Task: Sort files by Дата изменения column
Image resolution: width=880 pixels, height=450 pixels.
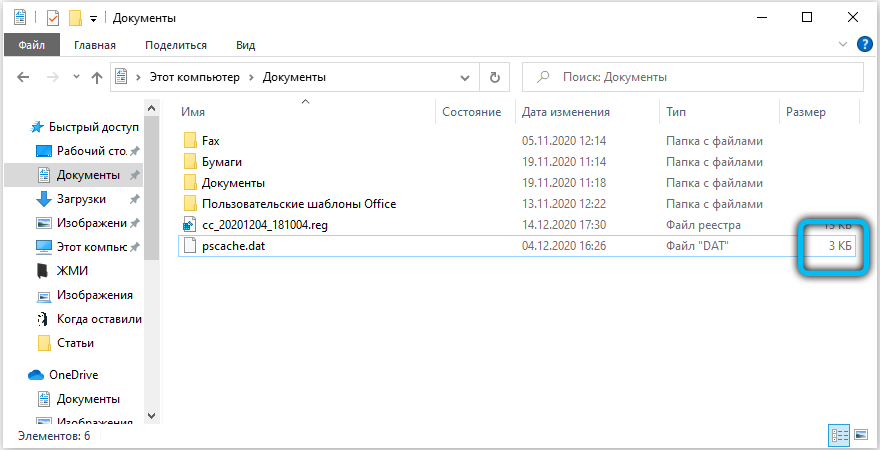Action: (566, 113)
